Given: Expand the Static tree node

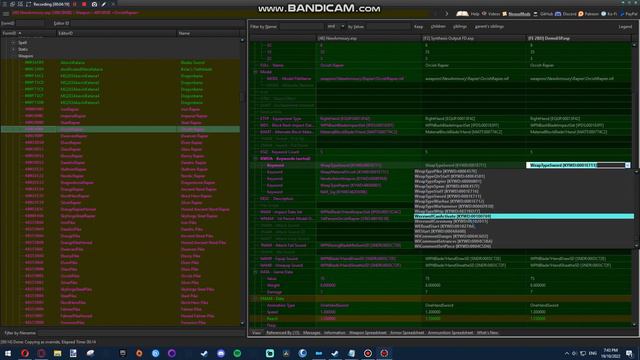Looking at the screenshot, I should pyautogui.click(x=13, y=49).
